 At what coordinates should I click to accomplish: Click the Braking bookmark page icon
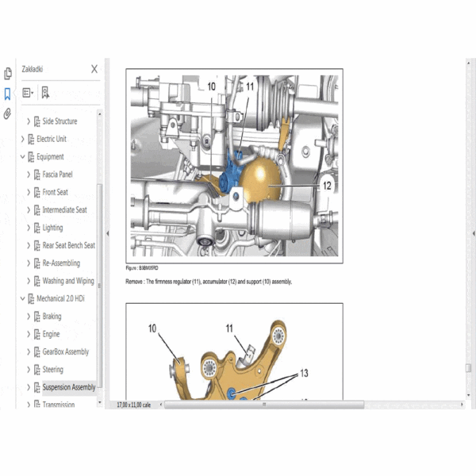click(36, 317)
